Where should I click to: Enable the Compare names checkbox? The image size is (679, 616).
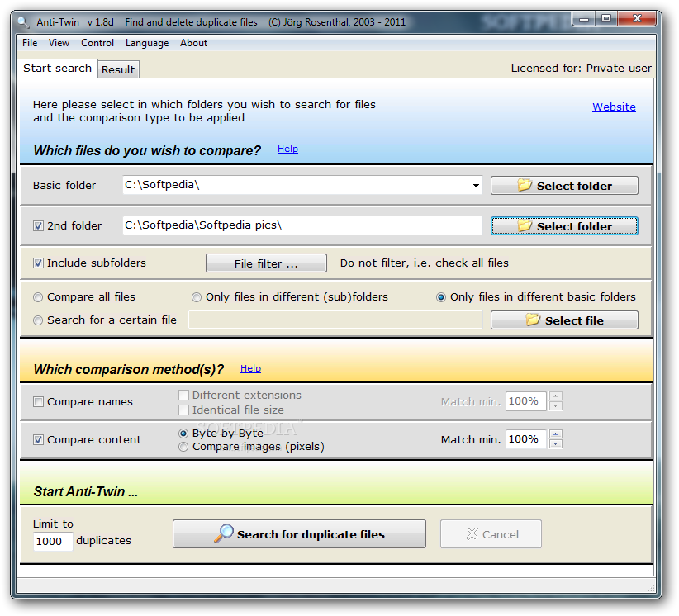pos(39,401)
